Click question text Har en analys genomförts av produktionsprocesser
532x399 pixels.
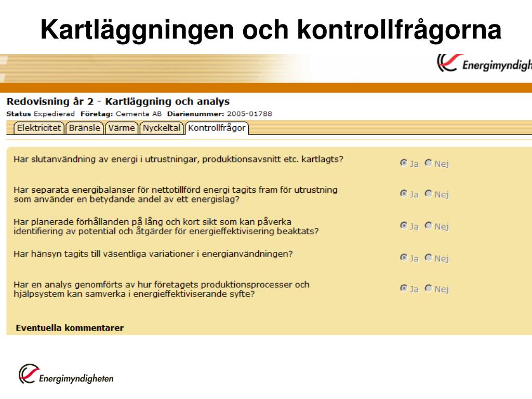[x=162, y=289]
